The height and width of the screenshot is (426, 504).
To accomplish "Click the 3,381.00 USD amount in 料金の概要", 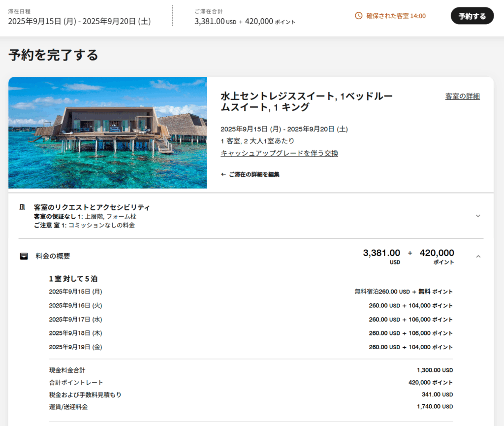I will click(x=381, y=253).
